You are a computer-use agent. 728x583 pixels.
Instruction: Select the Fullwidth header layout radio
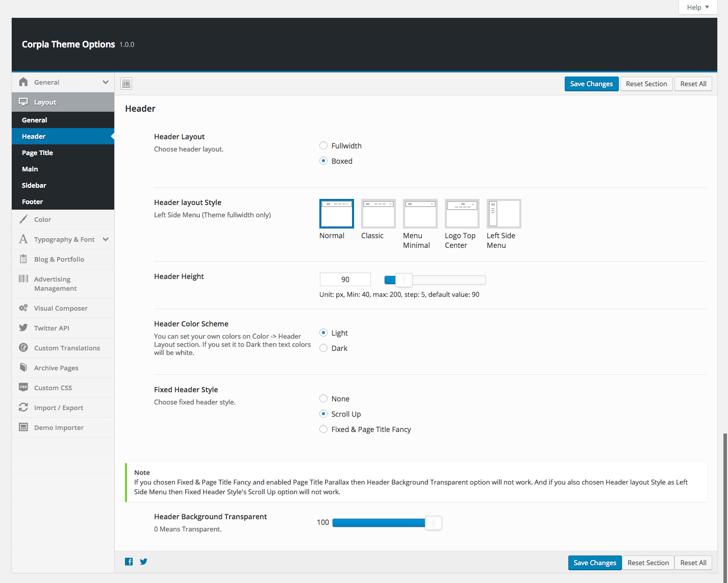[x=323, y=146]
